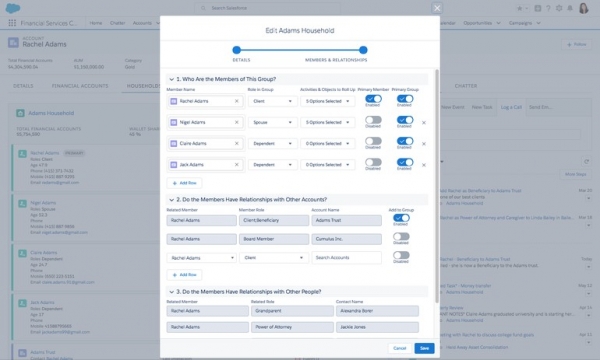
Task: Toggle Primary Group for Rachel Adams
Action: [x=405, y=99]
